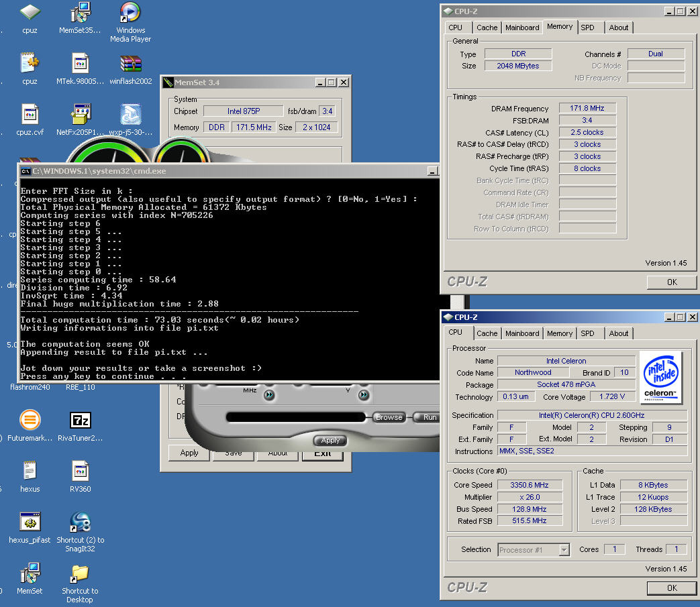Image resolution: width=700 pixels, height=607 pixels.
Task: Open SPD tab in lower CPU-Z window
Action: pyautogui.click(x=587, y=333)
